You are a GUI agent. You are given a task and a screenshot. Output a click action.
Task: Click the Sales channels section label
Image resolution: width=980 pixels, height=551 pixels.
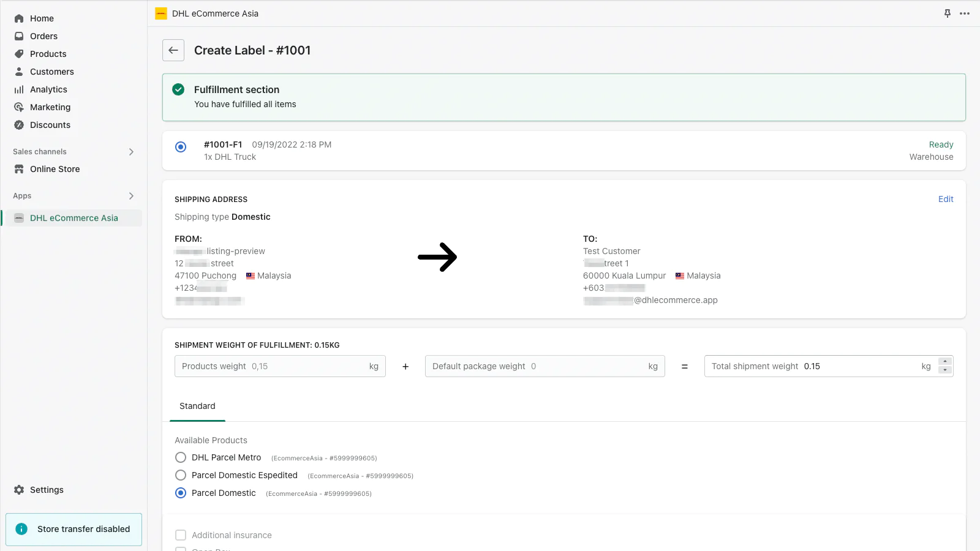coord(40,152)
